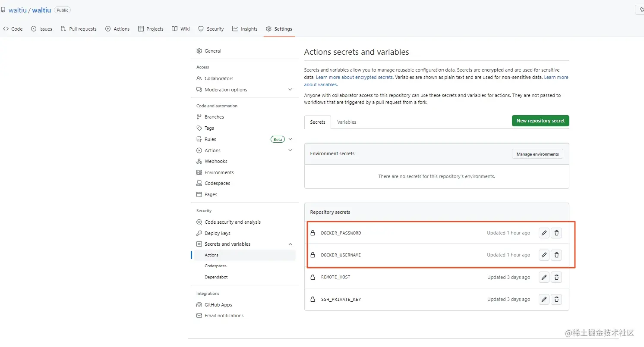Viewport: 644px width, 347px height.
Task: Open Learn more about encrypted secrets link
Action: click(354, 77)
